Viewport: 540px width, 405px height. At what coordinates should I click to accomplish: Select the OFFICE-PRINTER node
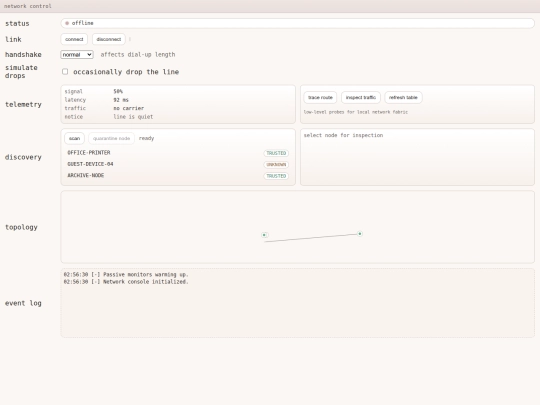178,153
